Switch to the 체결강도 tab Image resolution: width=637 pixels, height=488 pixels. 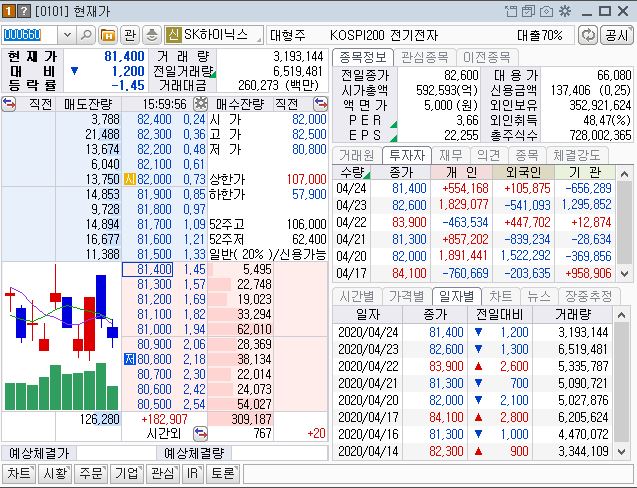point(576,155)
